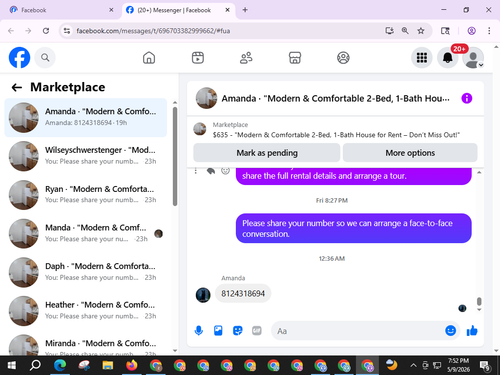The image size is (500, 375).
Task: Open the install app icon in address bar
Action: pos(389,31)
